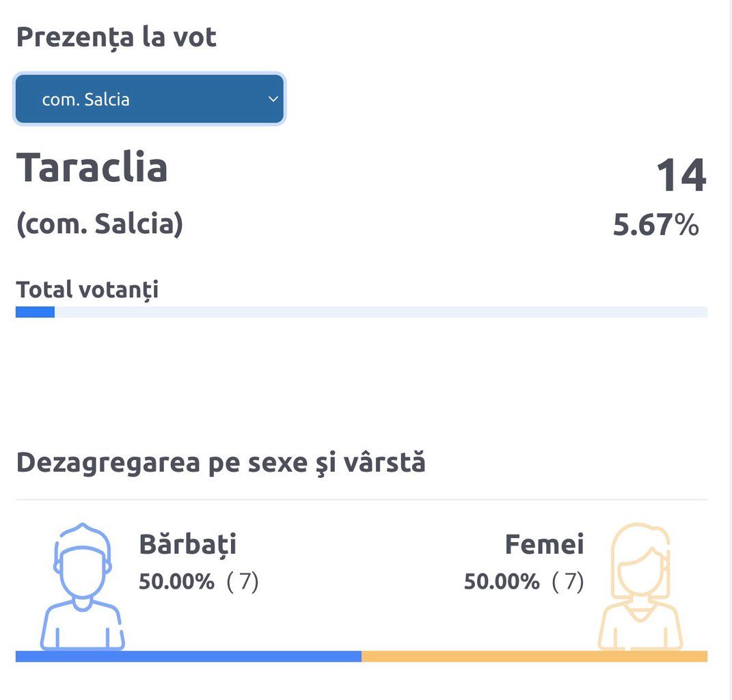Open the com. Salcia locality dropdown

point(149,99)
